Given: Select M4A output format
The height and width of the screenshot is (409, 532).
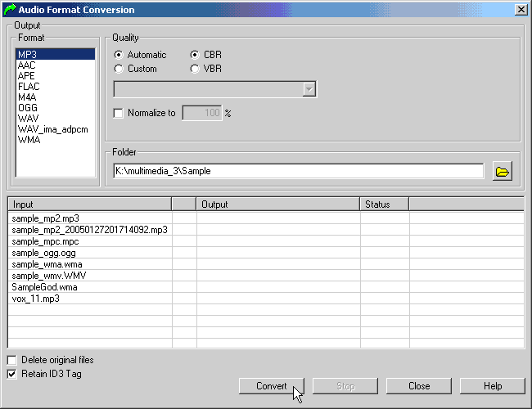Looking at the screenshot, I should (x=56, y=97).
